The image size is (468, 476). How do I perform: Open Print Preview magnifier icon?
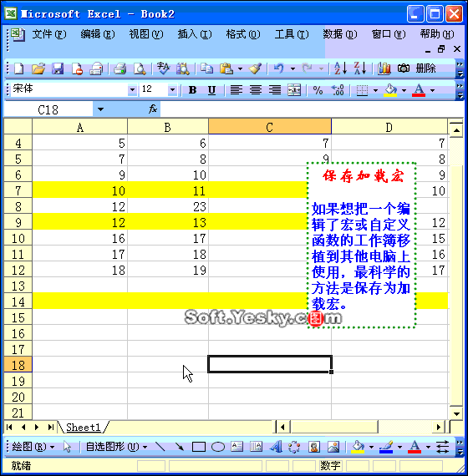[140, 68]
